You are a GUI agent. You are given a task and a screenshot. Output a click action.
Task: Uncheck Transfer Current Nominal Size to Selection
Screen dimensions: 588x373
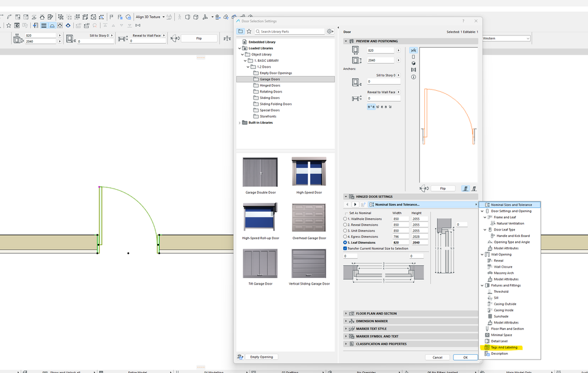345,249
